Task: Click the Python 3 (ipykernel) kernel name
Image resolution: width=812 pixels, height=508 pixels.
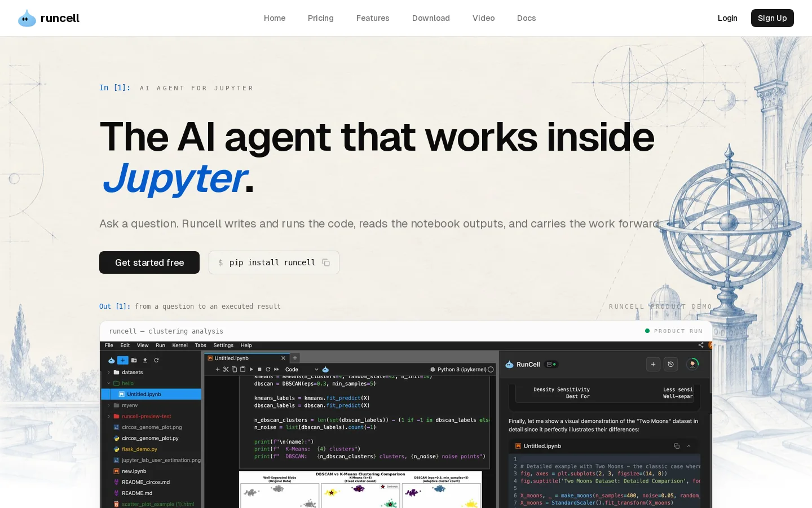Action: (462, 370)
